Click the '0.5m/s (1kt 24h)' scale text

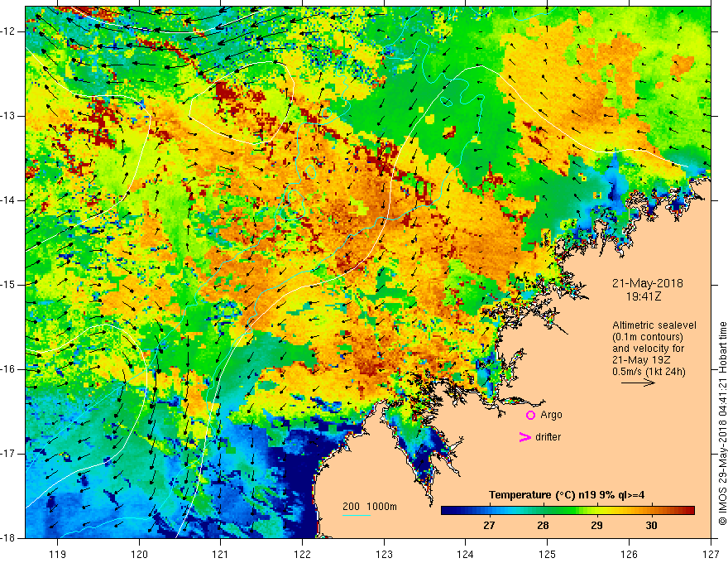649,372
